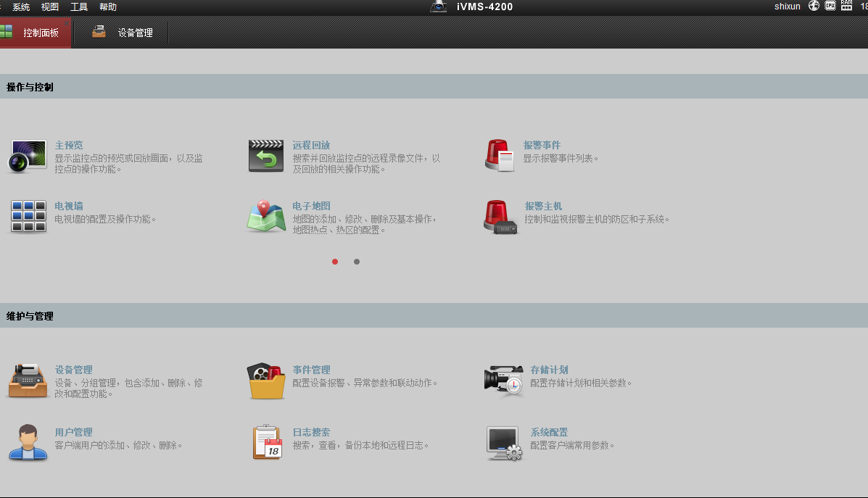The image size is (868, 498).
Task: Click the 报警主机 alarm host icon
Action: coord(500,217)
